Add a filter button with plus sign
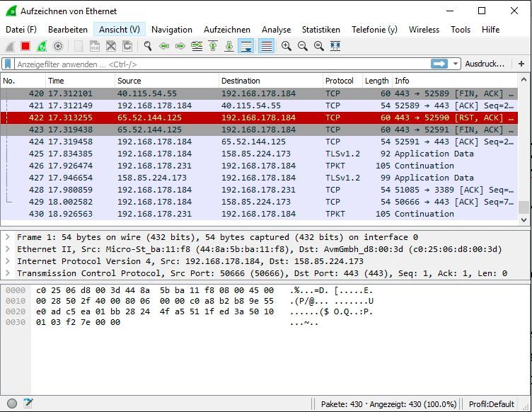 pyautogui.click(x=521, y=64)
